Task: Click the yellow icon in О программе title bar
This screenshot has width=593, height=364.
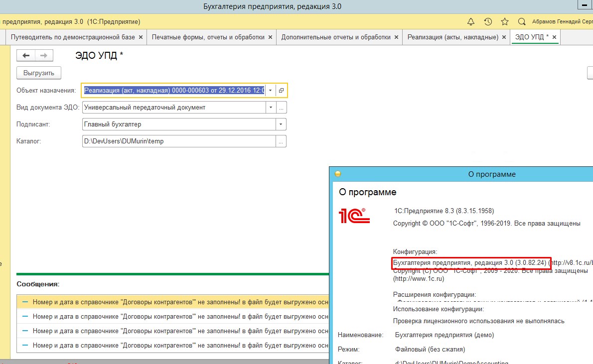Action: pos(338,174)
